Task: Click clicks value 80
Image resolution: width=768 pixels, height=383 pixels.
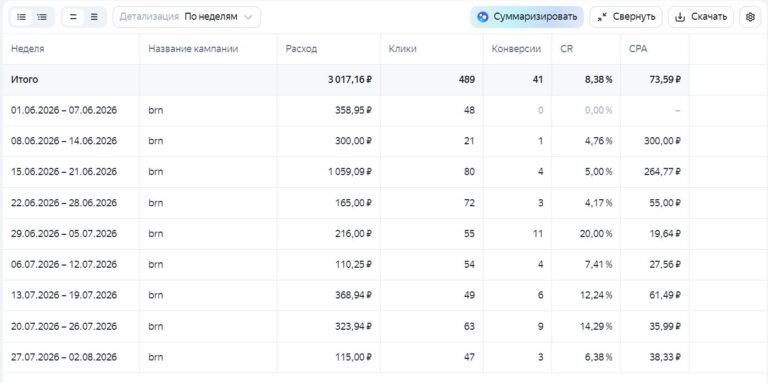Action: [x=469, y=172]
